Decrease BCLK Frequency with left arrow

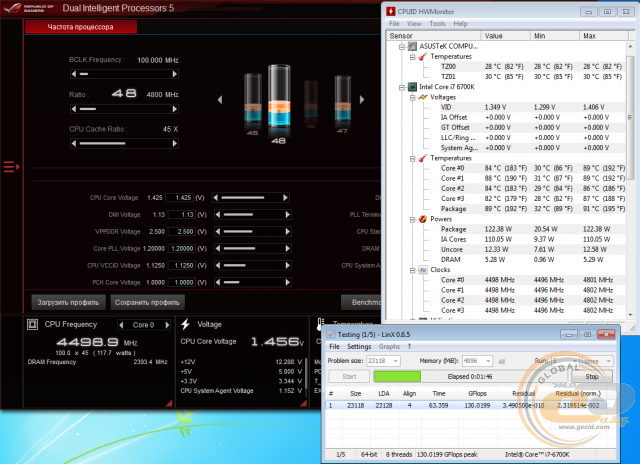pos(74,74)
